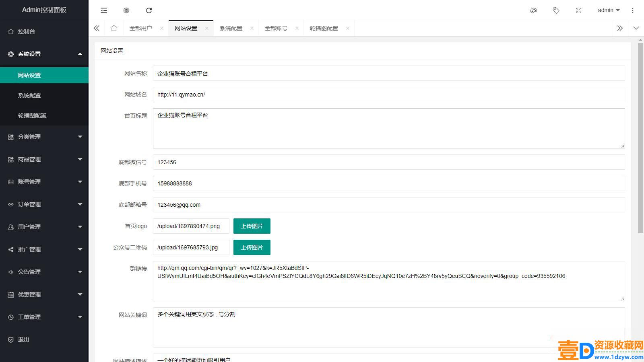The width and height of the screenshot is (644, 362).
Task: Click the Admin控制面板 logo title
Action: (44, 10)
